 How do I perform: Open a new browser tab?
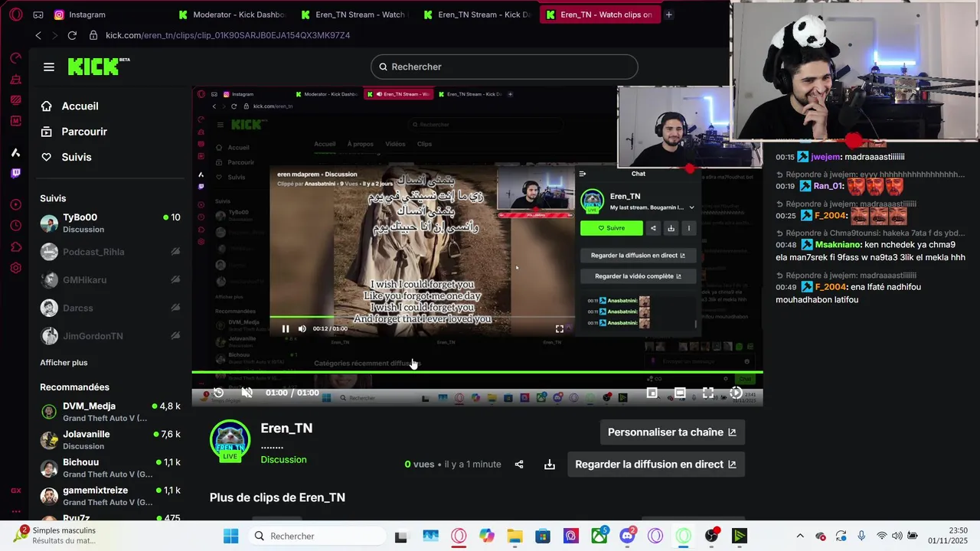click(x=668, y=15)
